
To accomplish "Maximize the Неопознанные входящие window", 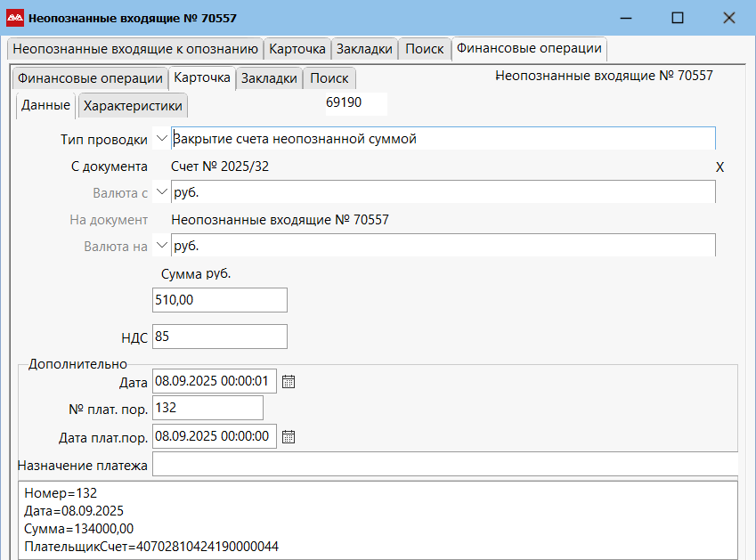I will click(x=678, y=18).
